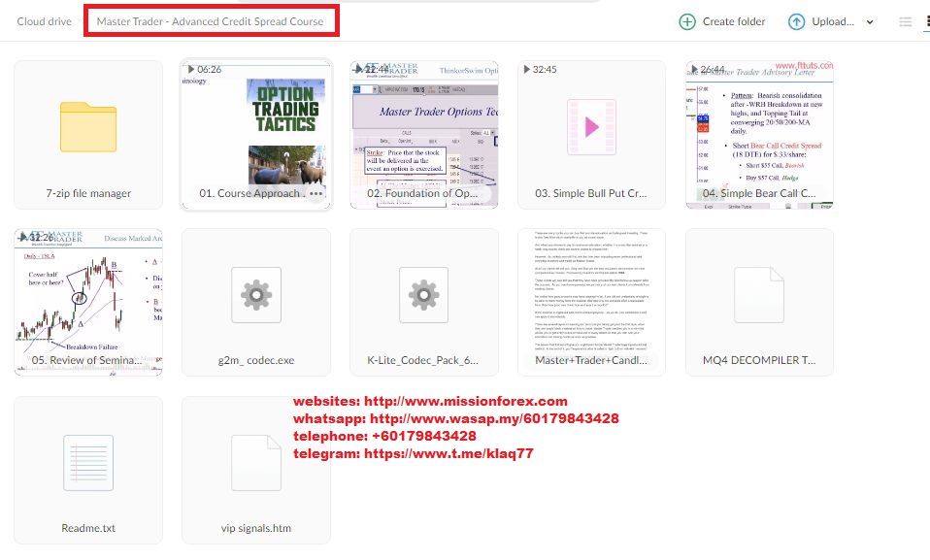Screen dimensions: 930x560
Task: Click the blank file icon for MQ4 DECOMPILER
Action: coord(759,295)
